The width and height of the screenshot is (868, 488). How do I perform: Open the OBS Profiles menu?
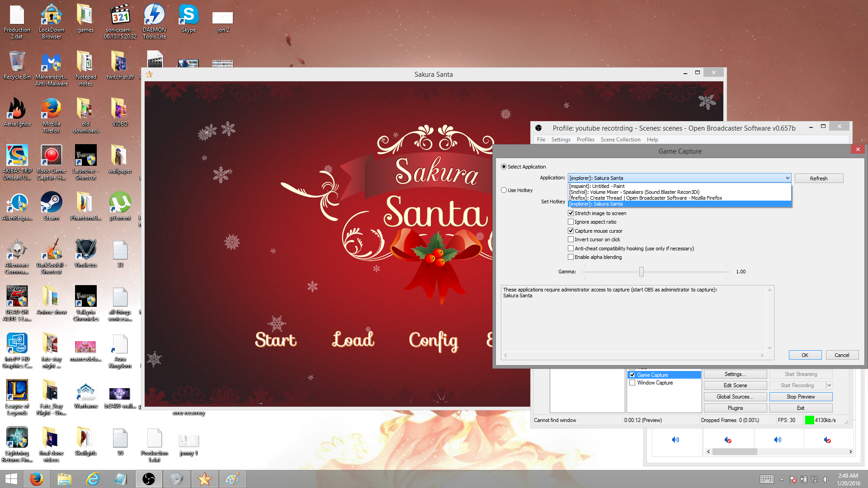585,140
